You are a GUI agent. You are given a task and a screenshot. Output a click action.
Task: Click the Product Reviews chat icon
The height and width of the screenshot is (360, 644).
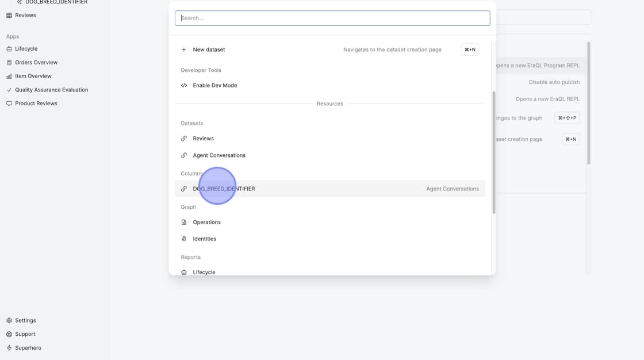click(x=9, y=104)
